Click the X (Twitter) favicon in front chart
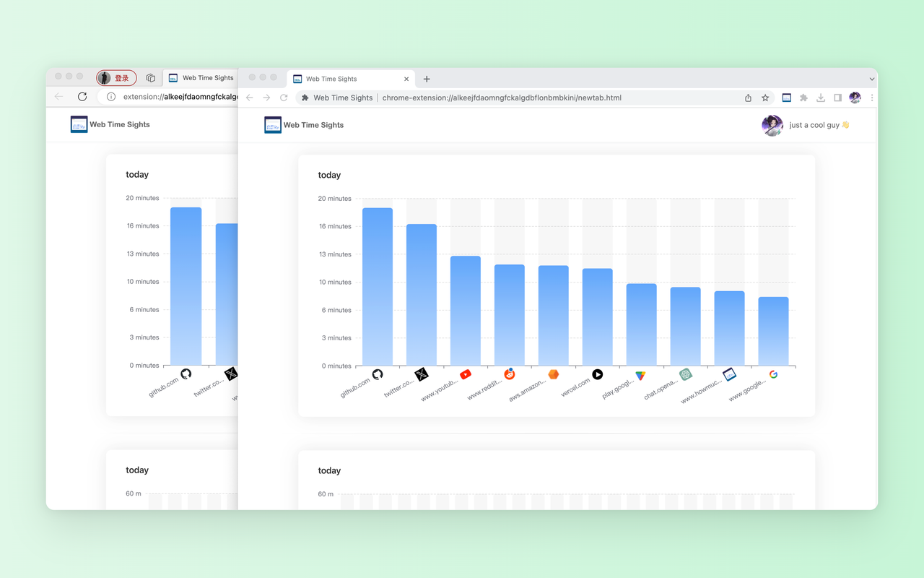This screenshot has height=578, width=924. click(x=422, y=374)
